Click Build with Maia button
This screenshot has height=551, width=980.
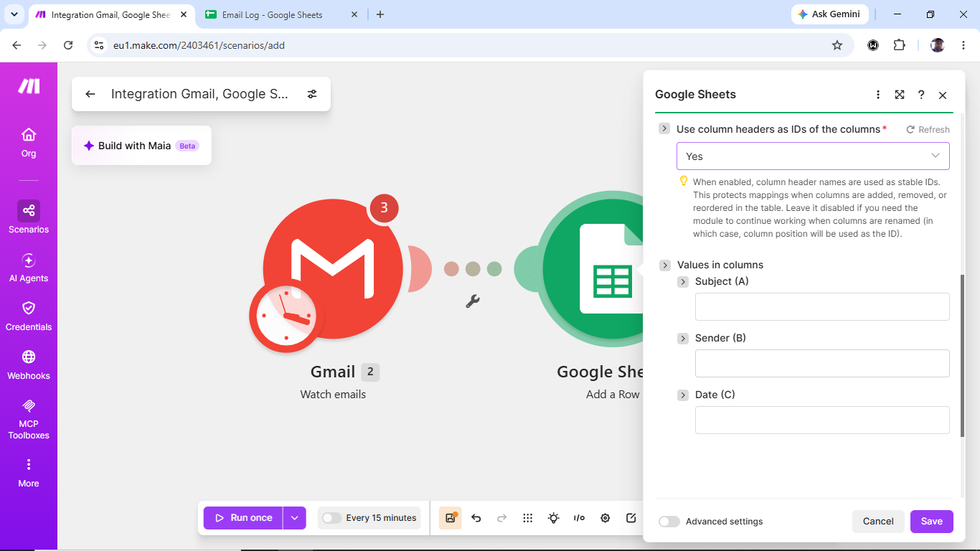141,146
